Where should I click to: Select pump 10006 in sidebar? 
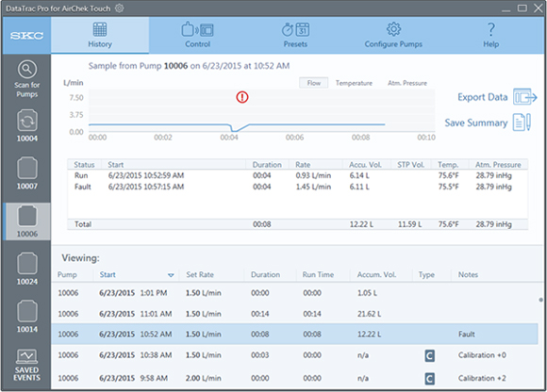click(26, 221)
